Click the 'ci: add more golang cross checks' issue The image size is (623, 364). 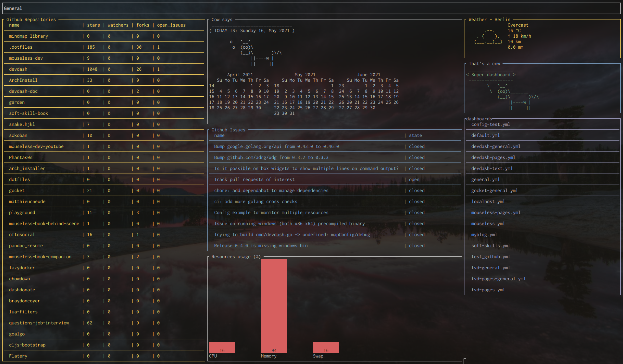coord(256,201)
